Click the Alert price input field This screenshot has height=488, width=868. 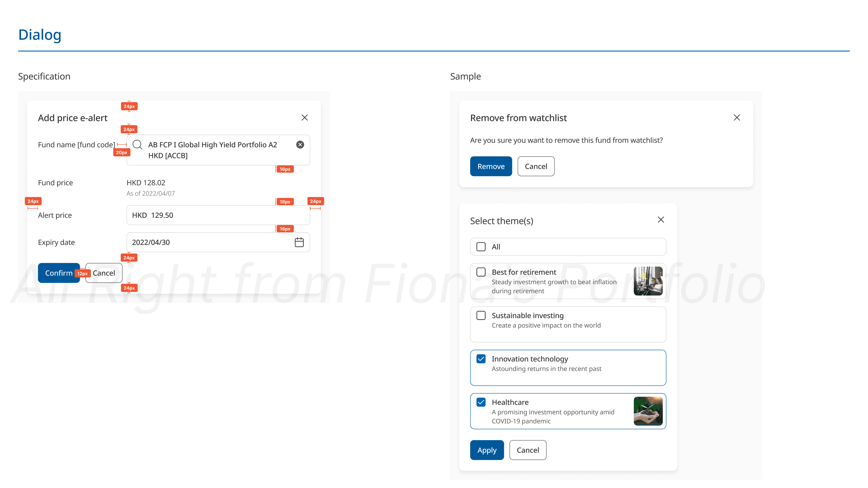click(218, 215)
